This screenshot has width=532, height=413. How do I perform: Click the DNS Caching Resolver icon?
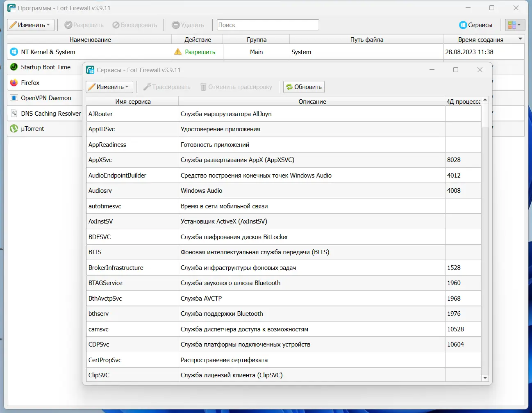(14, 113)
